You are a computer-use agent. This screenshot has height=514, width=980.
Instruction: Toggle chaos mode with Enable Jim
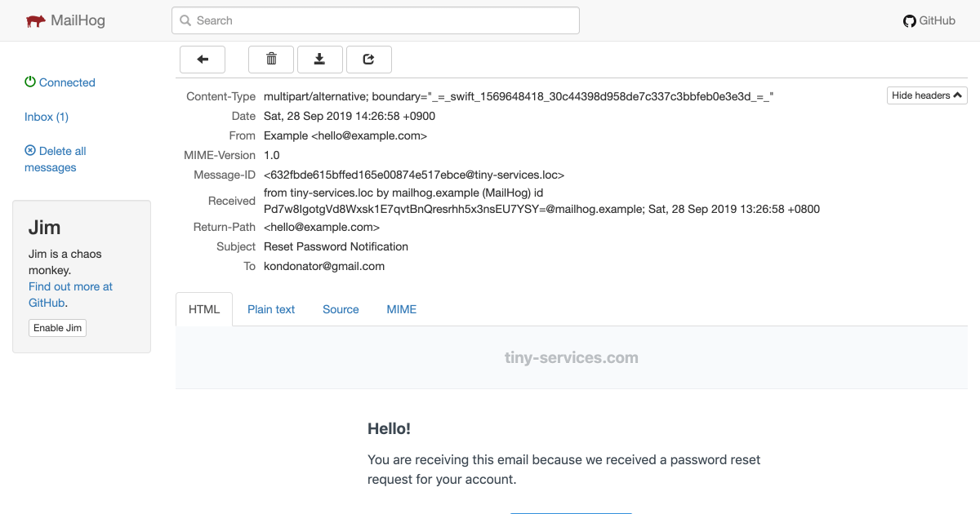tap(57, 327)
